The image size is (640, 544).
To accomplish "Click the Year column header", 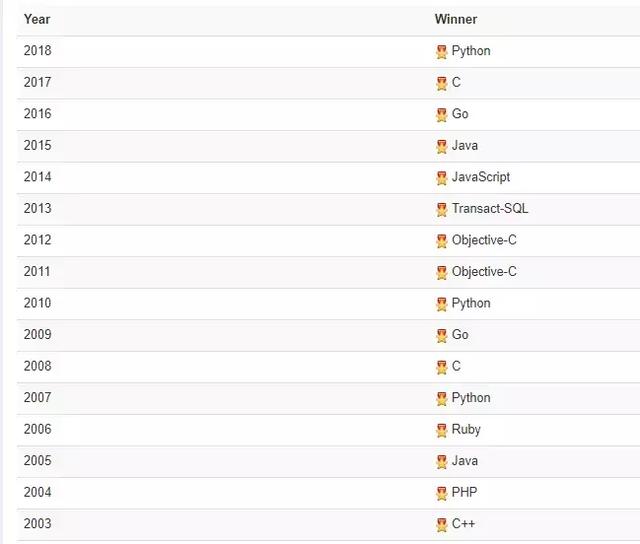I will pyautogui.click(x=37, y=19).
